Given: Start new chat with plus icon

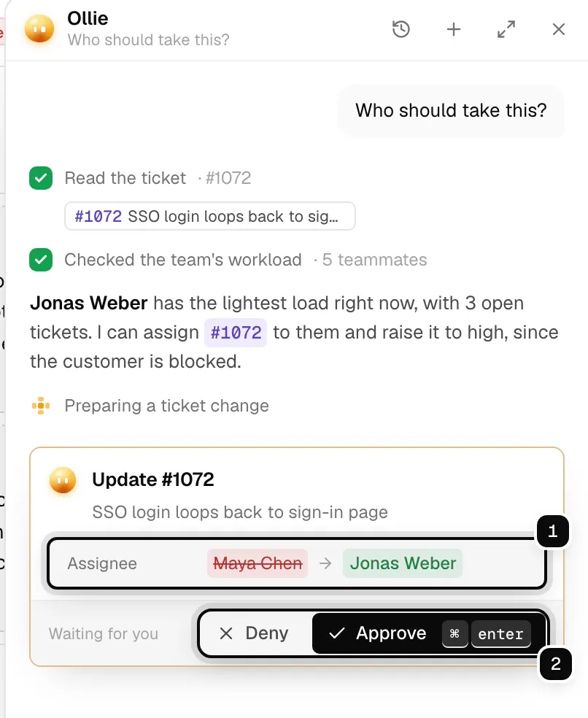Looking at the screenshot, I should 453,29.
